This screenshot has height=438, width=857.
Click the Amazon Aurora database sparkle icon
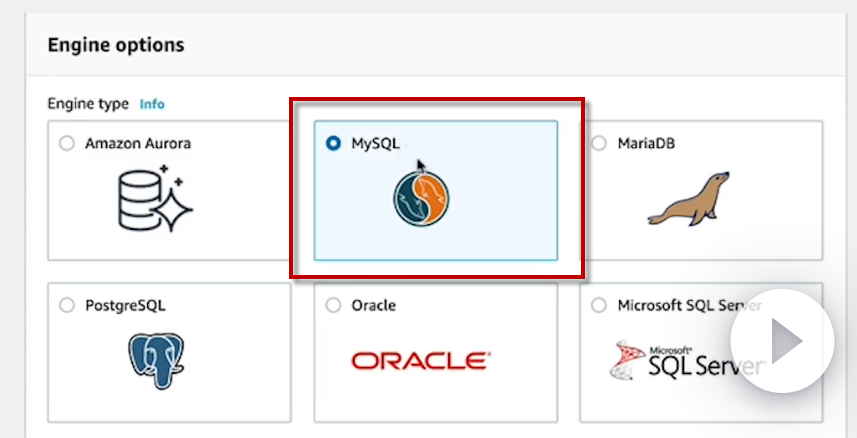coord(155,198)
